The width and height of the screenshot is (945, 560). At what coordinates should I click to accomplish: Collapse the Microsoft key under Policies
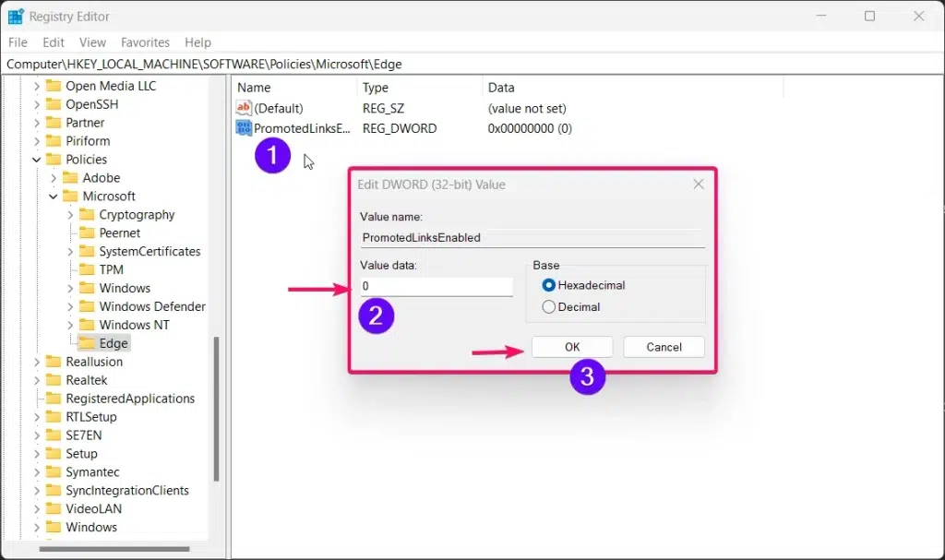pyautogui.click(x=53, y=197)
